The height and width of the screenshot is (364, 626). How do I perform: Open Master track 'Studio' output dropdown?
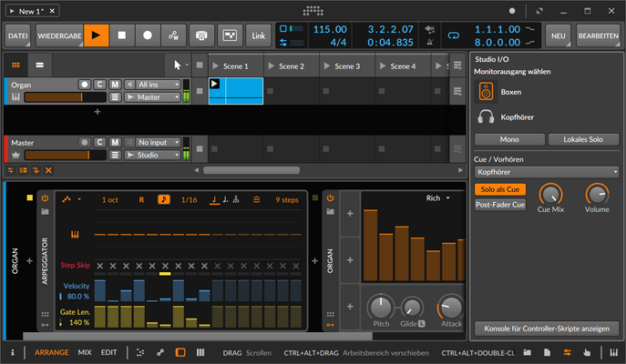pyautogui.click(x=152, y=155)
